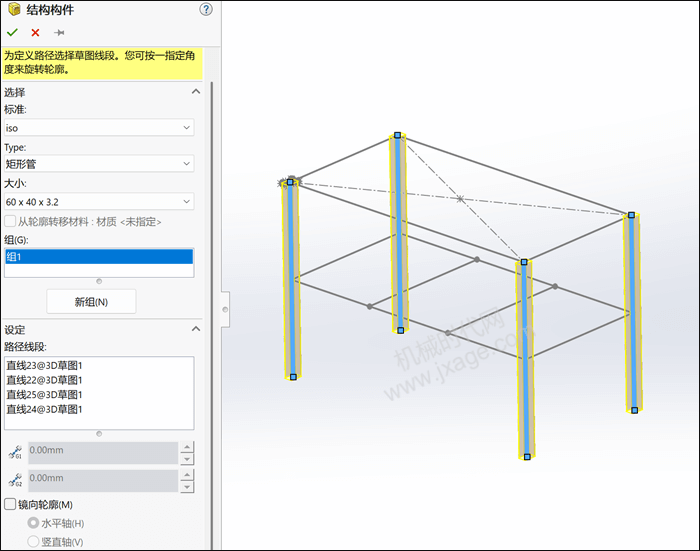The width and height of the screenshot is (700, 551).
Task: Select 组1 in the group list
Action: point(99,257)
